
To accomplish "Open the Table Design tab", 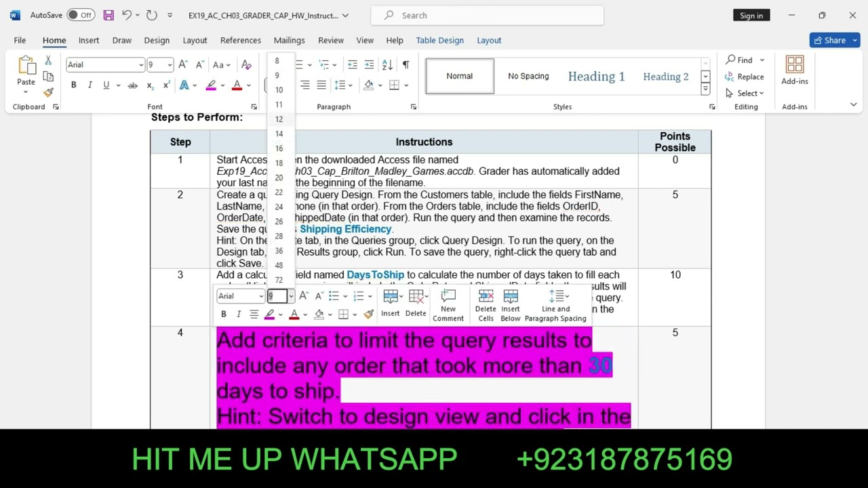I will point(440,40).
